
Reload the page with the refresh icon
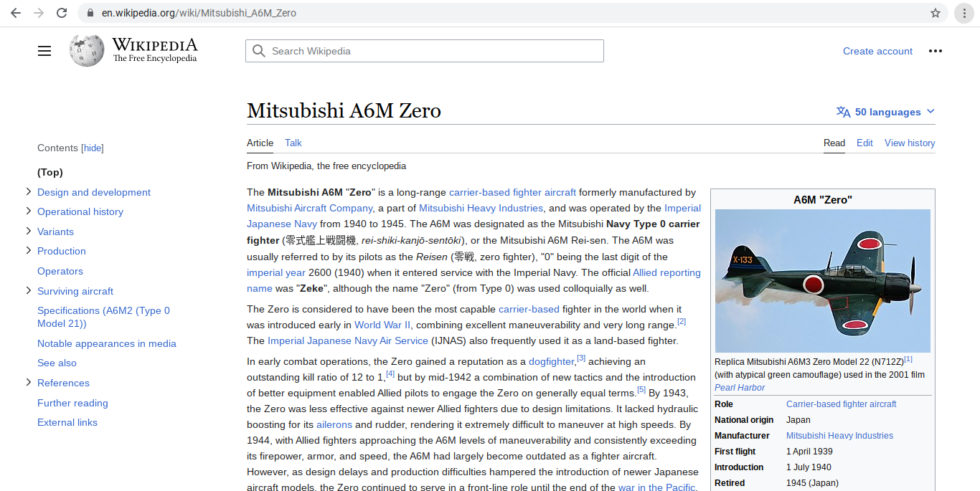click(x=62, y=13)
